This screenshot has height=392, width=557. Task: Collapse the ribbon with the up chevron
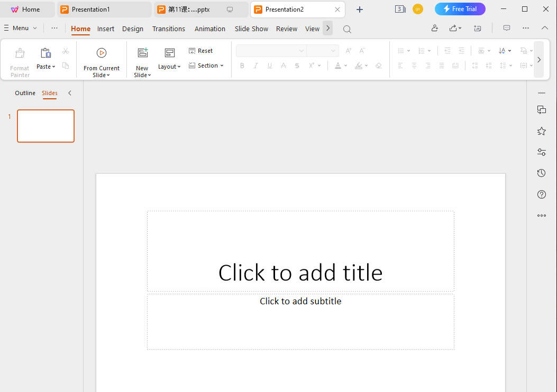pos(544,28)
